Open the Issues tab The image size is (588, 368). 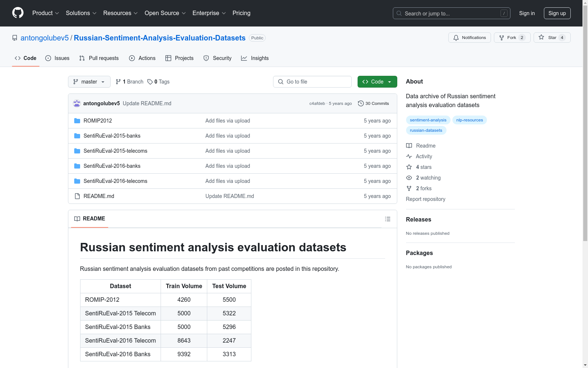click(57, 58)
